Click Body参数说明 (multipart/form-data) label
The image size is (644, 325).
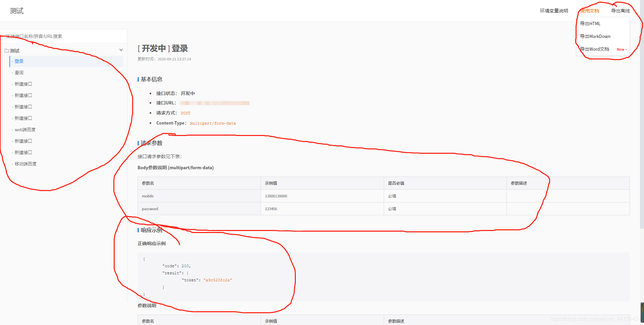click(x=175, y=168)
